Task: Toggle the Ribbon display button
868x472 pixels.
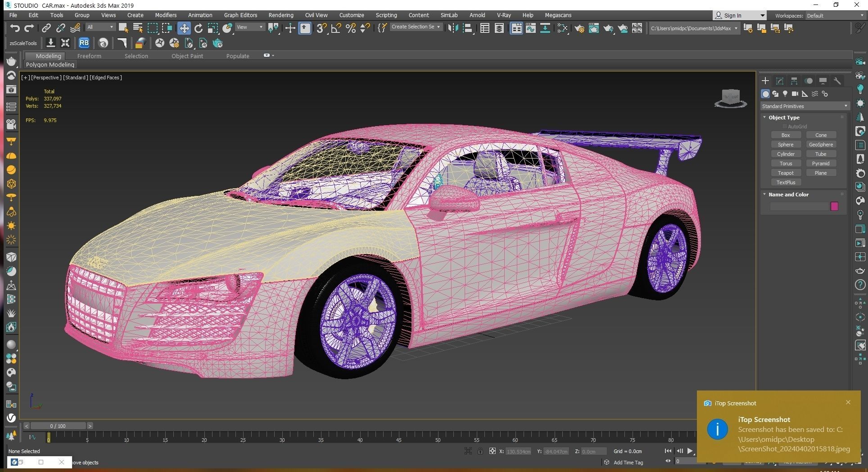Action: (x=516, y=28)
